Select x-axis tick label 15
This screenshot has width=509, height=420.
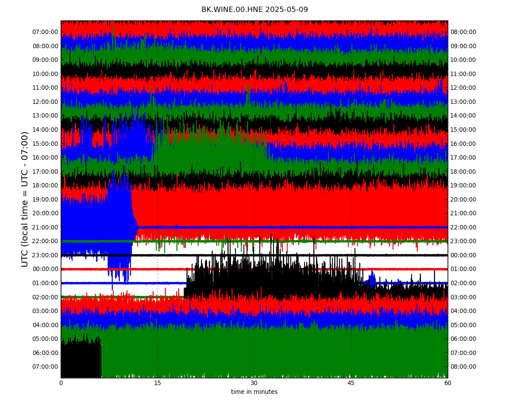[158, 383]
